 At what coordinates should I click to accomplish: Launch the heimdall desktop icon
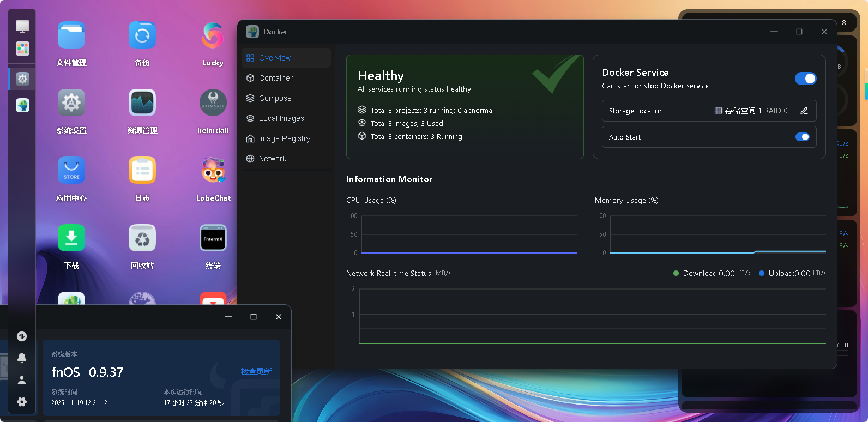[213, 103]
